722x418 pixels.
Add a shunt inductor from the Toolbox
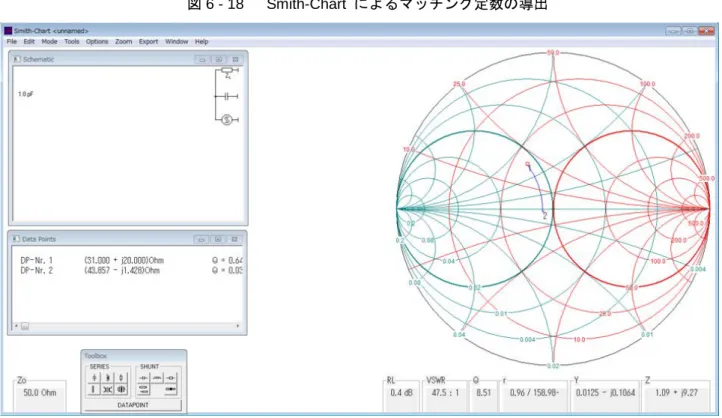tap(157, 377)
